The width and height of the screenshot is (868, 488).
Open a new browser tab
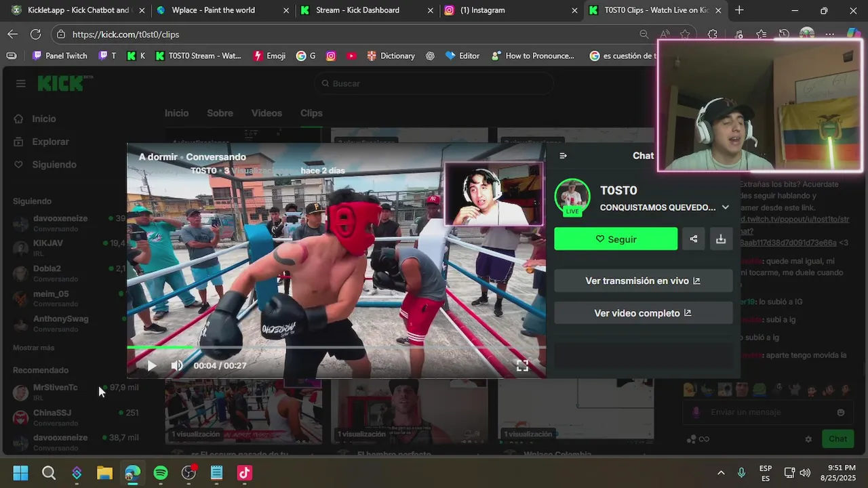tap(739, 10)
